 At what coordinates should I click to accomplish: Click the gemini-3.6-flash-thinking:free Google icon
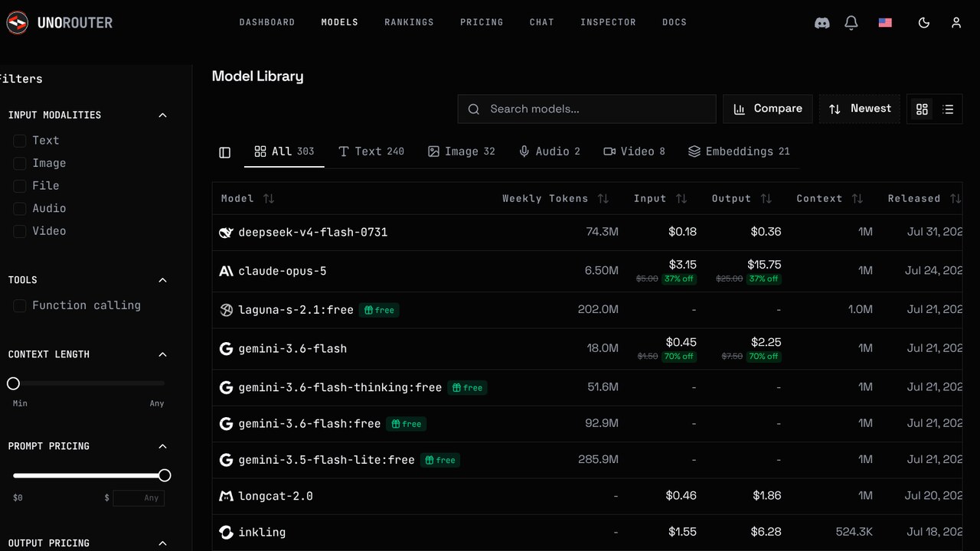226,388
